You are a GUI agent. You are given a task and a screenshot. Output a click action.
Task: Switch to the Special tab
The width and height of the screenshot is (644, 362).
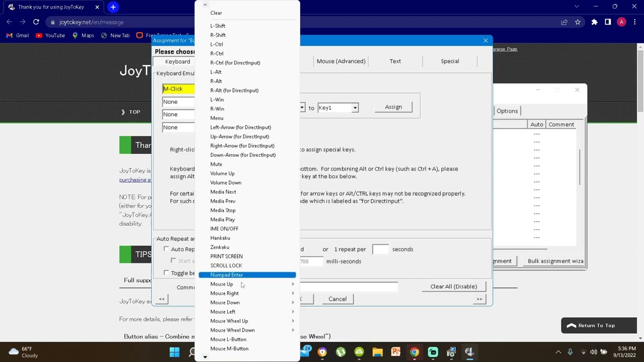tap(450, 61)
